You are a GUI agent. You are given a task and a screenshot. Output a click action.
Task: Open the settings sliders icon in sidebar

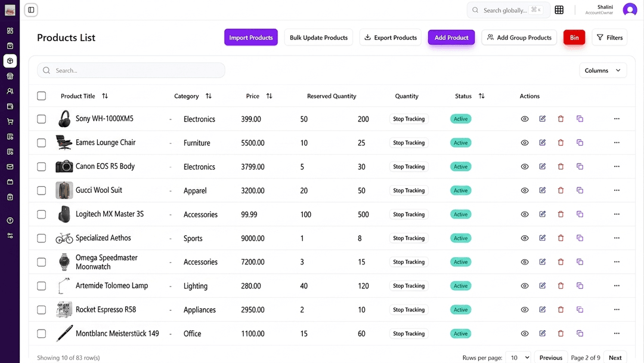10,236
